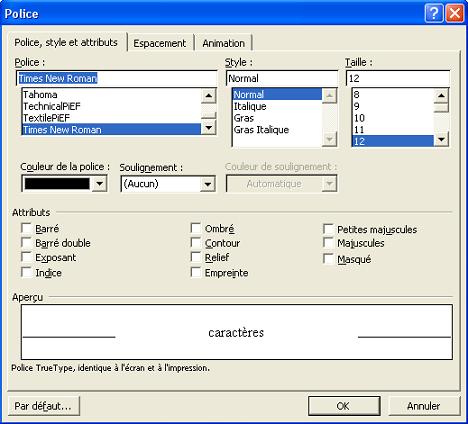This screenshot has height=424, width=468.
Task: Open the Couleur de soulignement dropdown
Action: (x=281, y=184)
